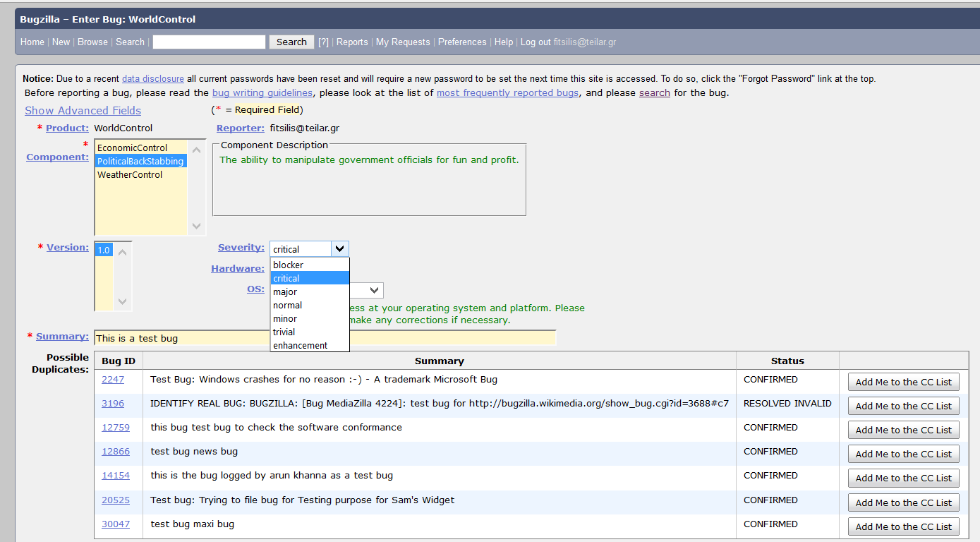Open the Help link
The height and width of the screenshot is (542, 980).
(x=504, y=42)
